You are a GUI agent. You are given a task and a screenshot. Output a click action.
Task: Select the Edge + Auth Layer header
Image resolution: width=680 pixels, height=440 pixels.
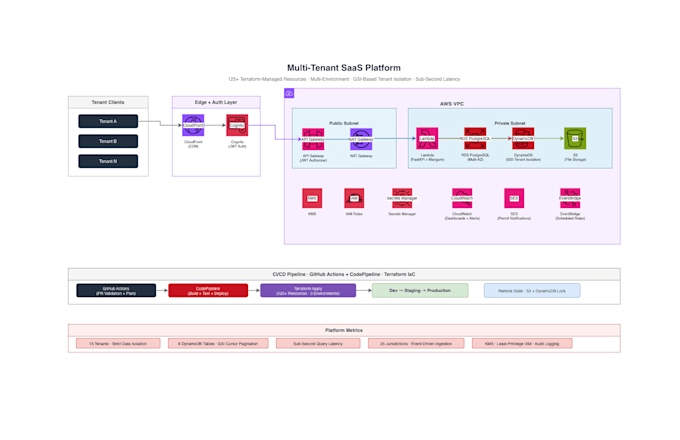tap(216, 102)
